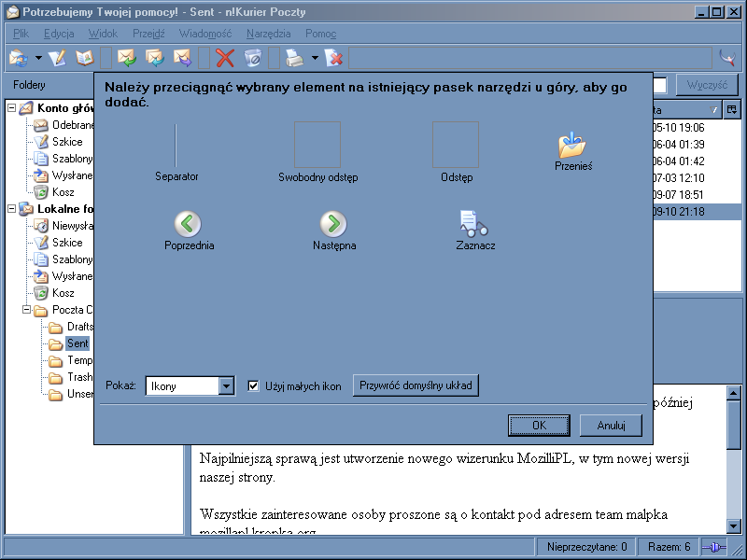Open the Address Book icon
Viewport: 747px width, 560px height.
pyautogui.click(x=85, y=58)
